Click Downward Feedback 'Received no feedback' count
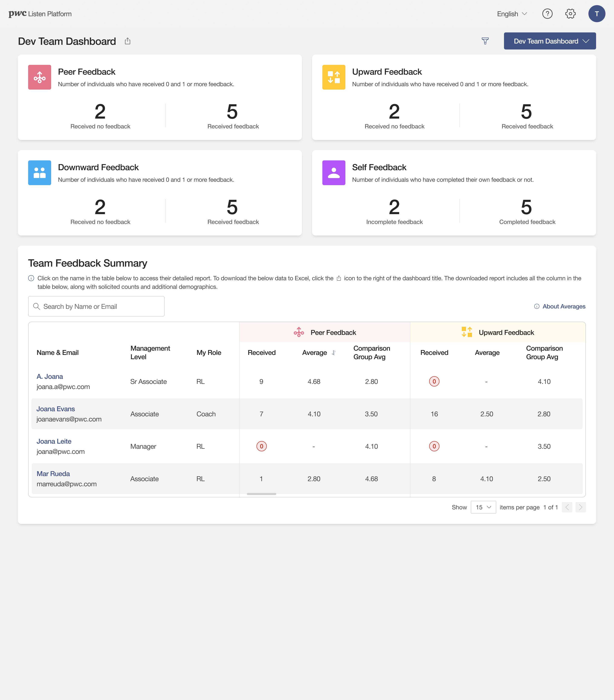 (x=100, y=207)
